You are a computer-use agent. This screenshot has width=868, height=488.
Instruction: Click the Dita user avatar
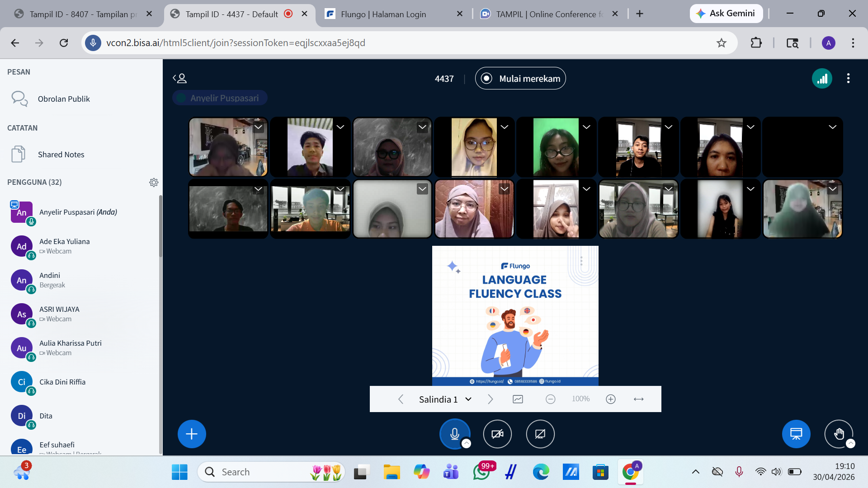tap(22, 416)
